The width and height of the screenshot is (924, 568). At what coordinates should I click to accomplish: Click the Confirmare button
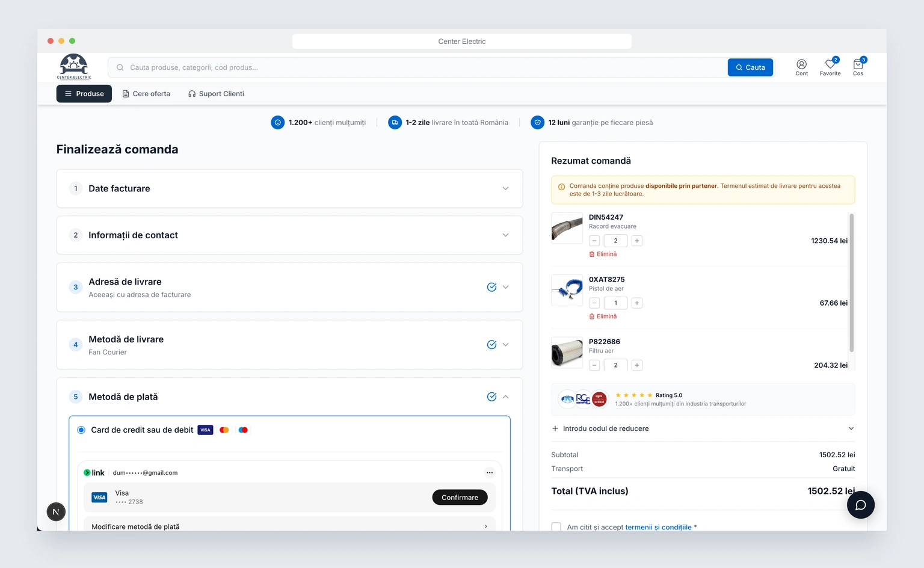coord(460,498)
